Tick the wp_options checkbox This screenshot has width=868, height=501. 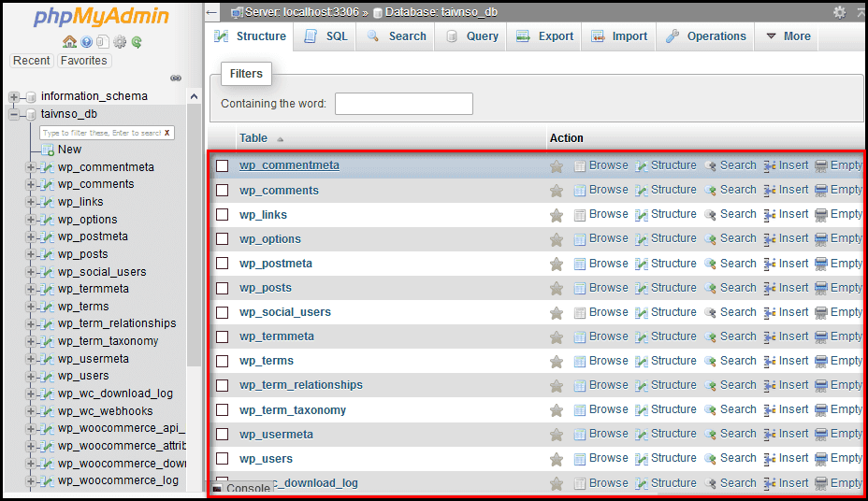222,239
